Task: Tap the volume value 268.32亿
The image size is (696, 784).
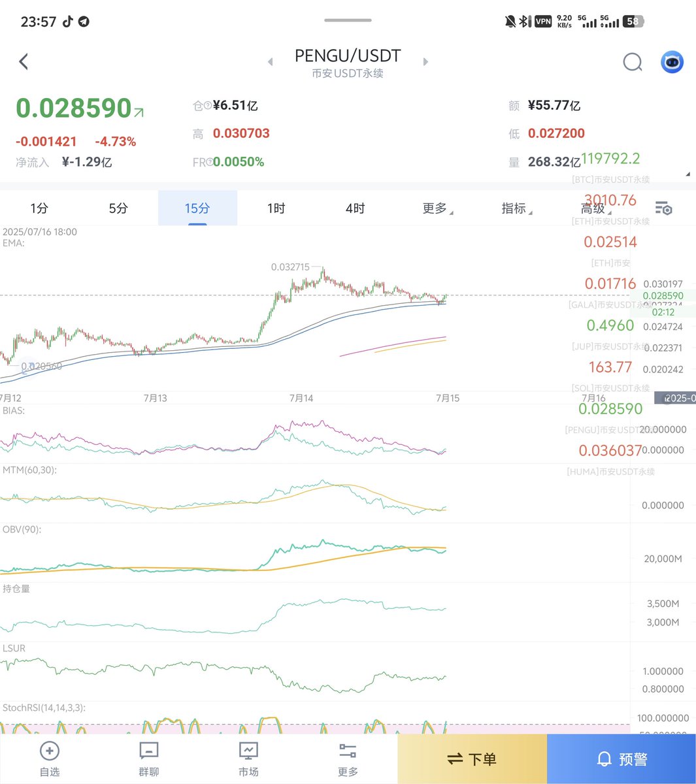Action: tap(554, 162)
